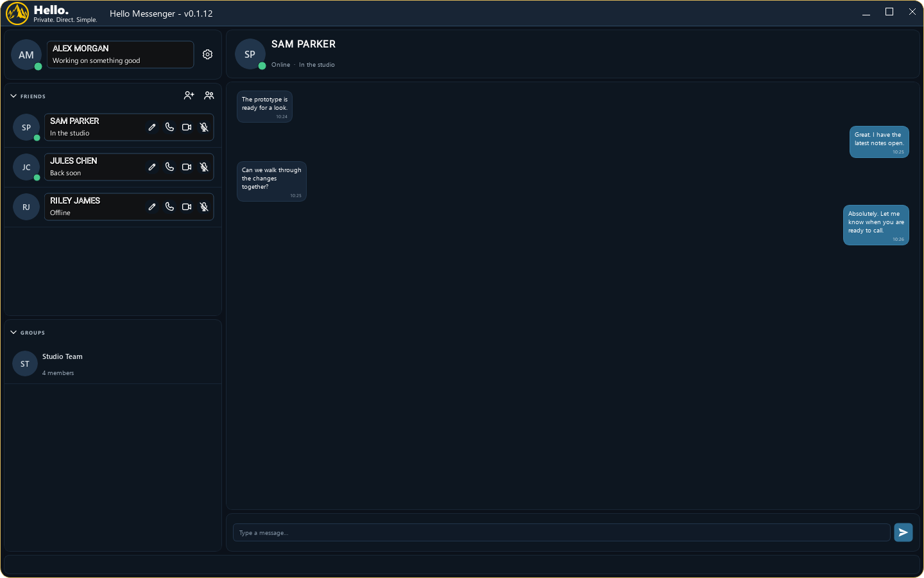Edit Sam Parker's nickname with pencil icon
The height and width of the screenshot is (578, 924).
152,127
